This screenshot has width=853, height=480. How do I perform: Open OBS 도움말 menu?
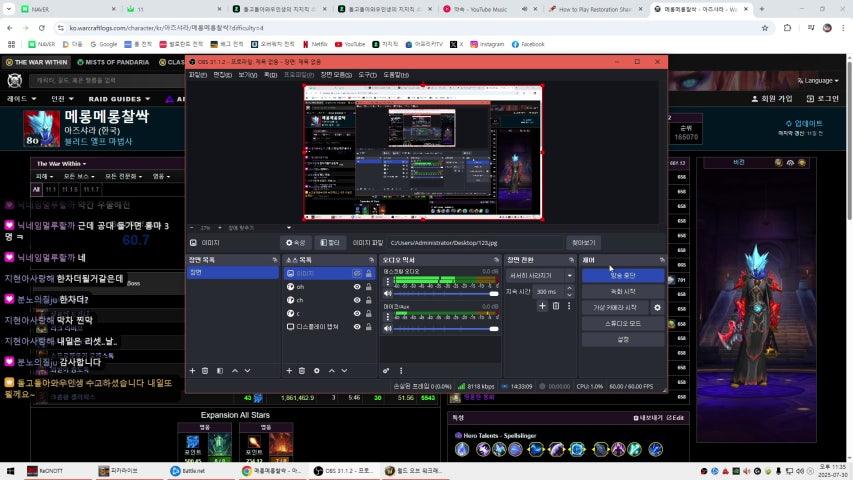[396, 75]
